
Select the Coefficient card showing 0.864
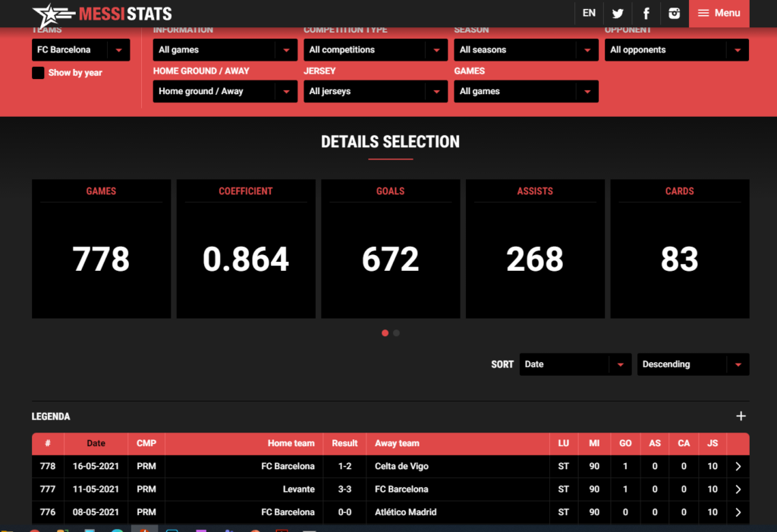(x=246, y=249)
